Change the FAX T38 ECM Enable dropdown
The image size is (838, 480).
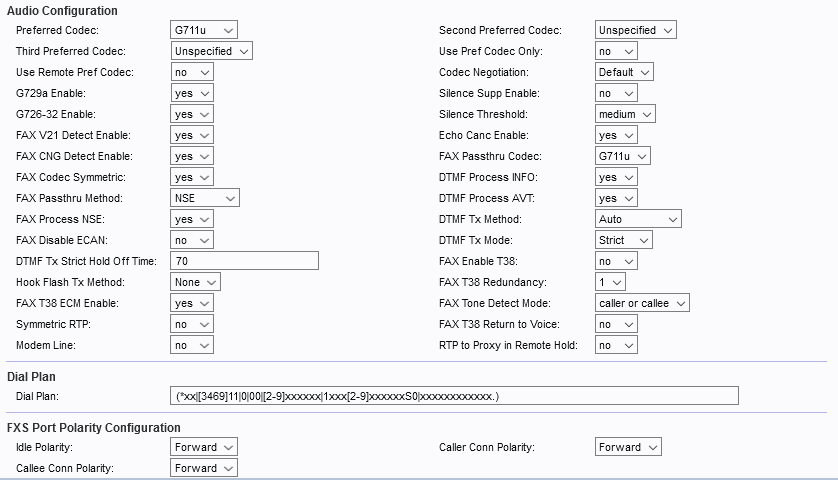tap(192, 303)
